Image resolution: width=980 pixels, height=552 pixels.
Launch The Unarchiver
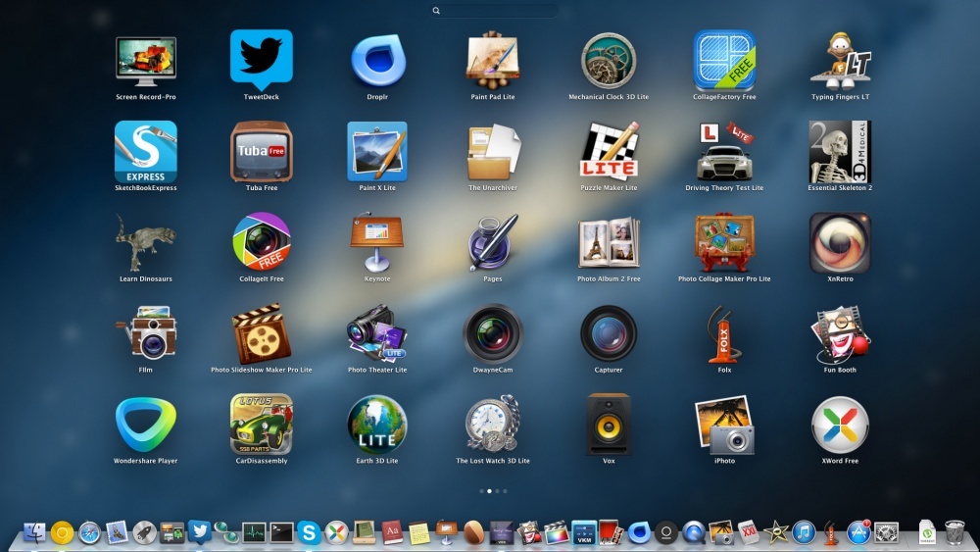[493, 152]
